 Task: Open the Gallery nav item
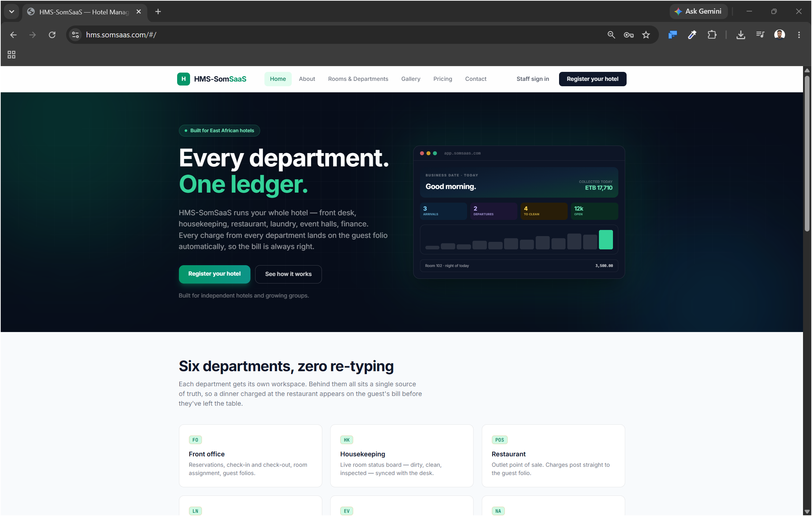click(x=411, y=79)
